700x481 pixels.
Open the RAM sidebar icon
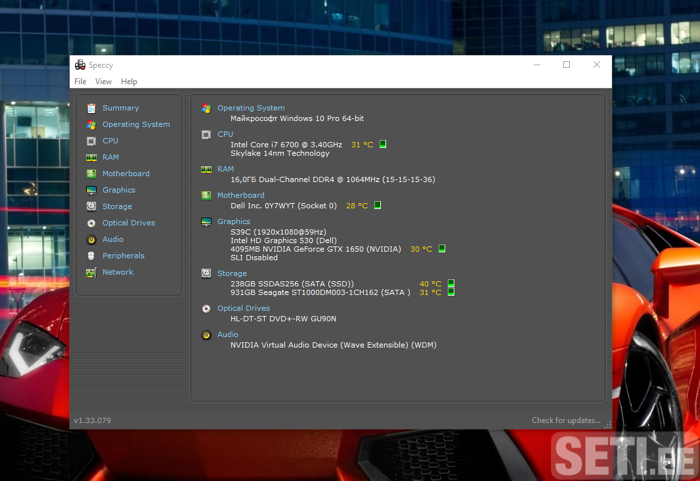click(x=91, y=157)
